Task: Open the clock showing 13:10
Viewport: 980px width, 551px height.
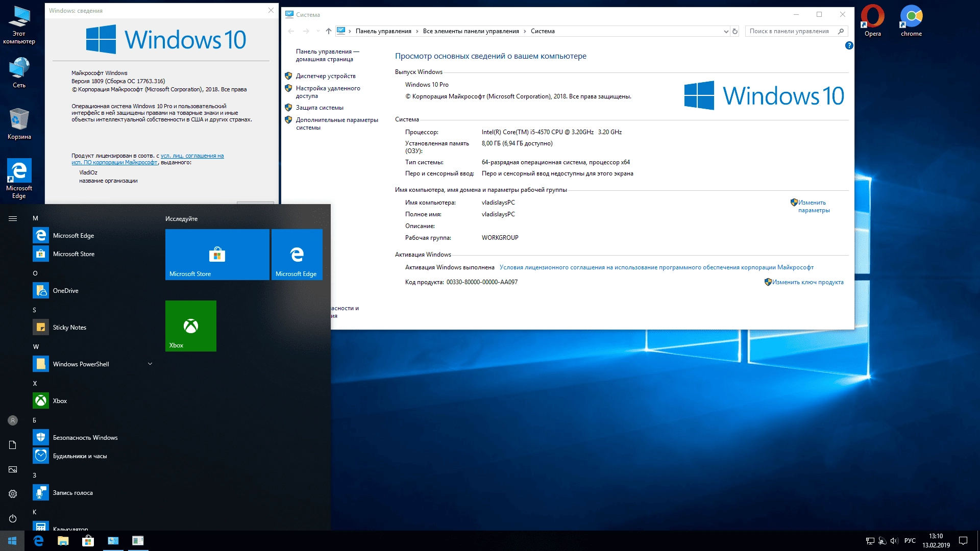Action: click(936, 541)
